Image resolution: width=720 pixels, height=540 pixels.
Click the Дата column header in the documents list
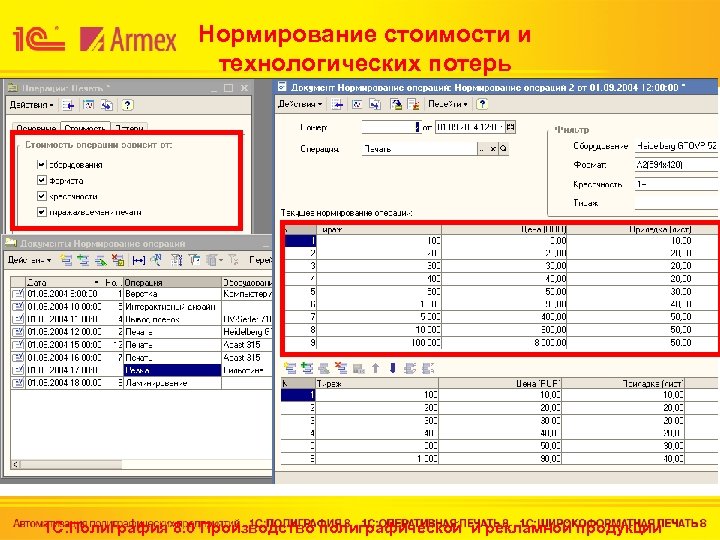[x=64, y=282]
